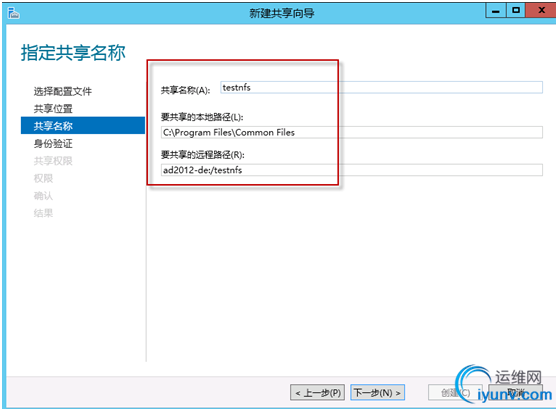This screenshot has width=558, height=411.
Task: Click the remote path field showing ad2012-de:/testnfs
Action: tap(352, 170)
